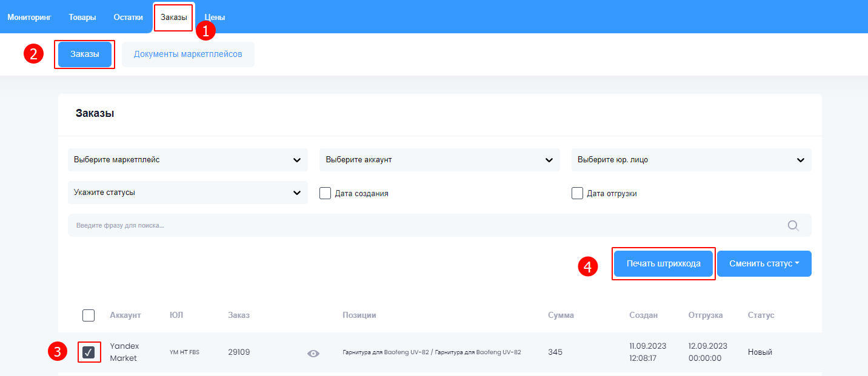
Task: Focus the search phrase input field
Action: point(424,226)
